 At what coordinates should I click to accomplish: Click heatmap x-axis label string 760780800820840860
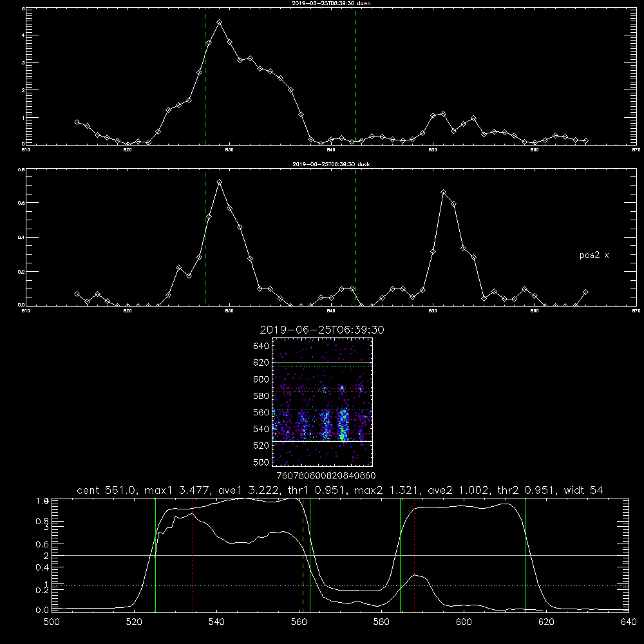tap(327, 476)
